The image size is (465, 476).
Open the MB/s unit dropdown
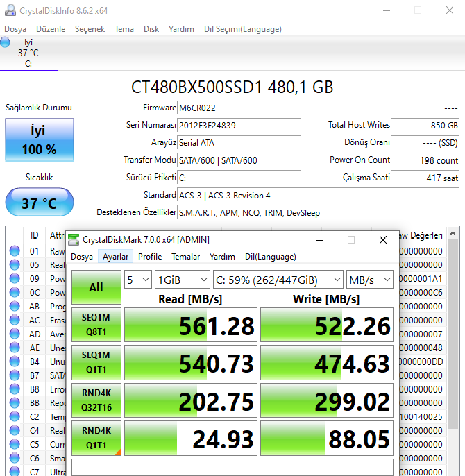coord(370,280)
